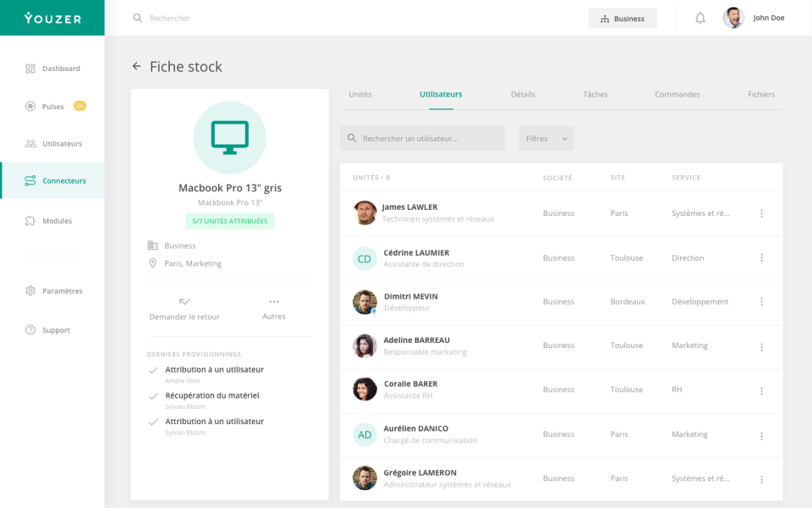
Task: Click the Business button in the header
Action: click(x=623, y=18)
